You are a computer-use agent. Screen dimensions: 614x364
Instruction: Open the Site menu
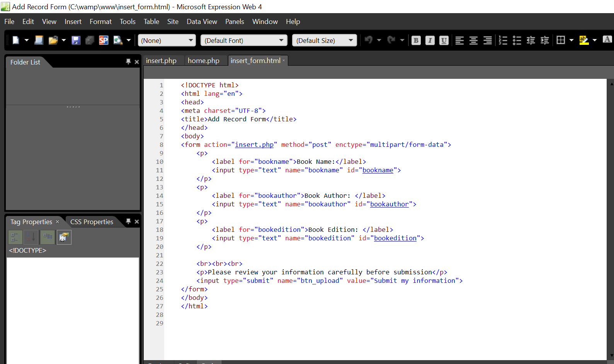tap(173, 22)
